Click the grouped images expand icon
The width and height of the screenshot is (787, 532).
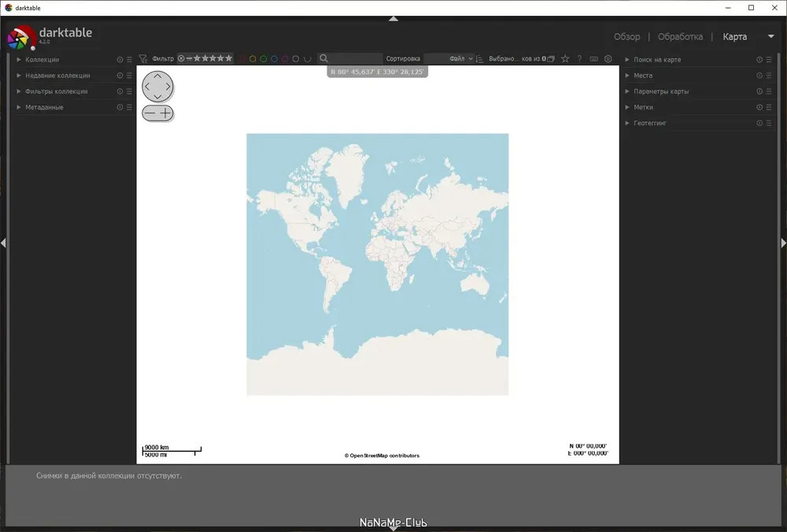tap(551, 59)
